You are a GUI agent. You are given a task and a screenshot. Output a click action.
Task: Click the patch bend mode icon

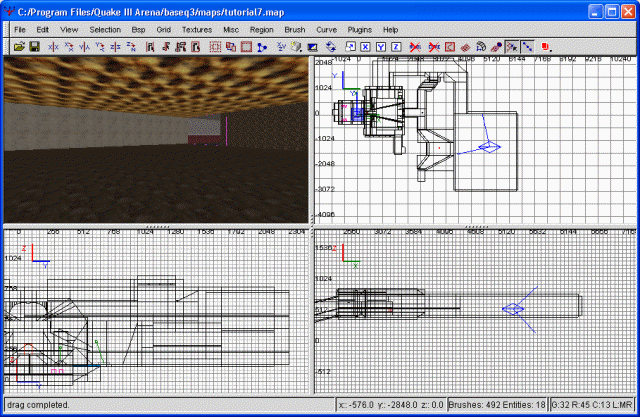[x=481, y=47]
